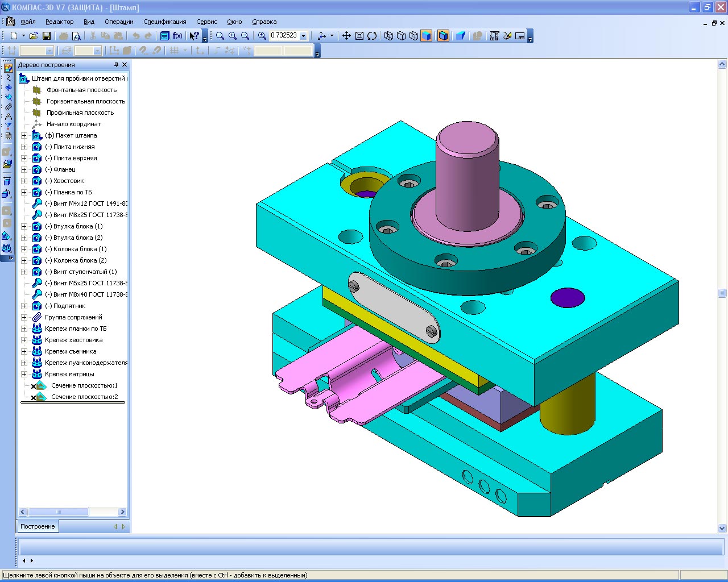
Task: Select the Rotate view tool
Action: click(372, 36)
